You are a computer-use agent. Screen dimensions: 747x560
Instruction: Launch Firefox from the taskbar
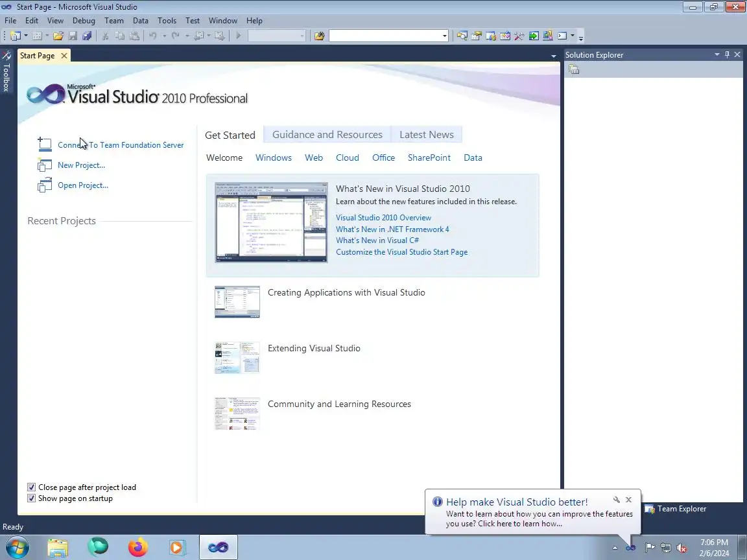(x=137, y=547)
